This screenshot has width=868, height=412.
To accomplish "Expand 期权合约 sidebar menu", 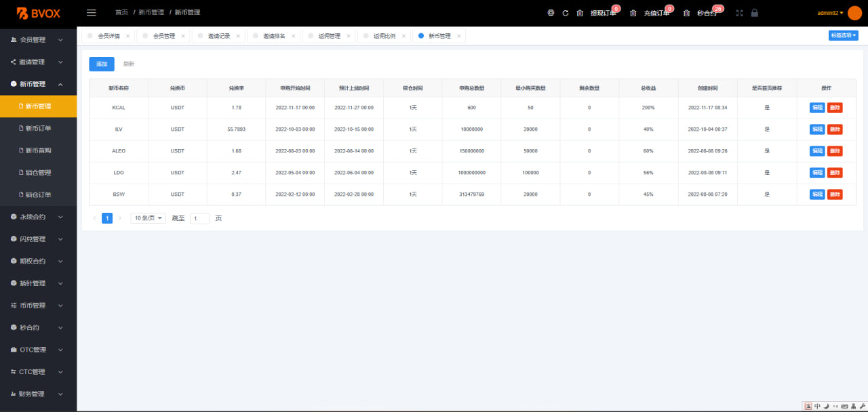I will [x=38, y=261].
